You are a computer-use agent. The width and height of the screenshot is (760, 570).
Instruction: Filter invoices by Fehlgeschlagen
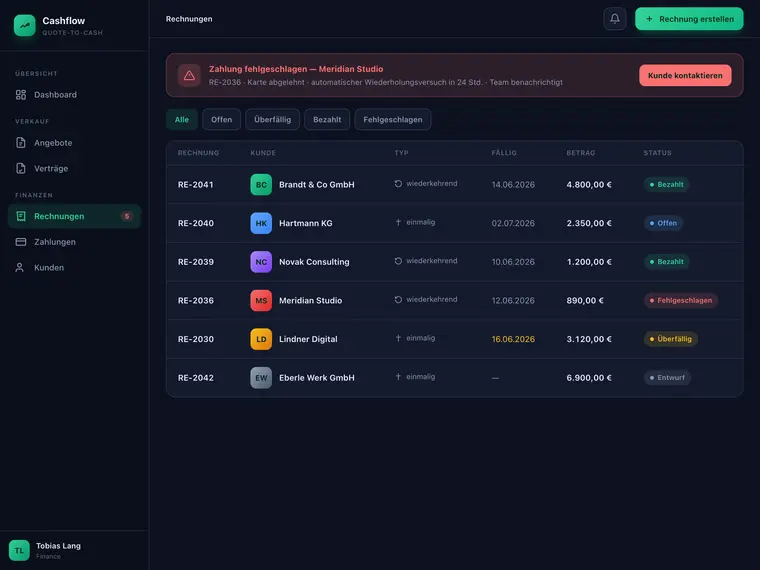tap(393, 120)
